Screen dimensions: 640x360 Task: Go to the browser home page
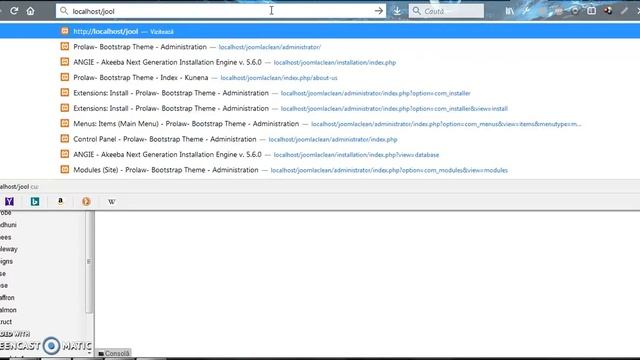[31, 11]
